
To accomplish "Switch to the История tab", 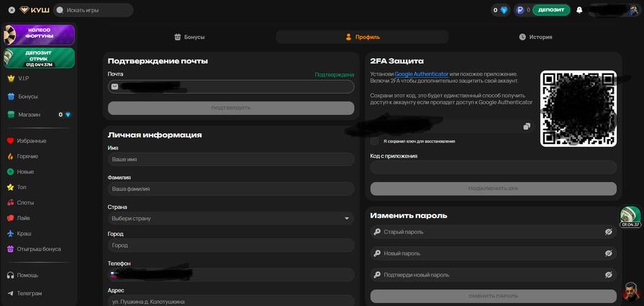I will click(535, 37).
